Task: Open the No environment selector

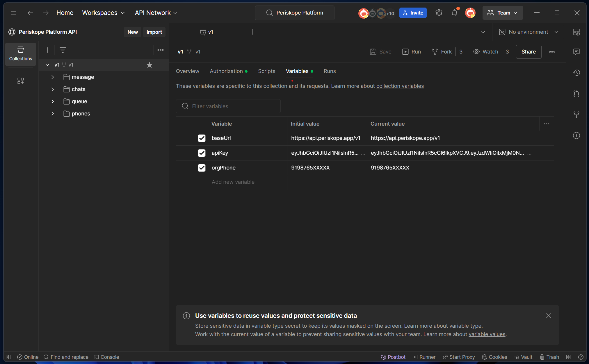Action: pos(529,32)
